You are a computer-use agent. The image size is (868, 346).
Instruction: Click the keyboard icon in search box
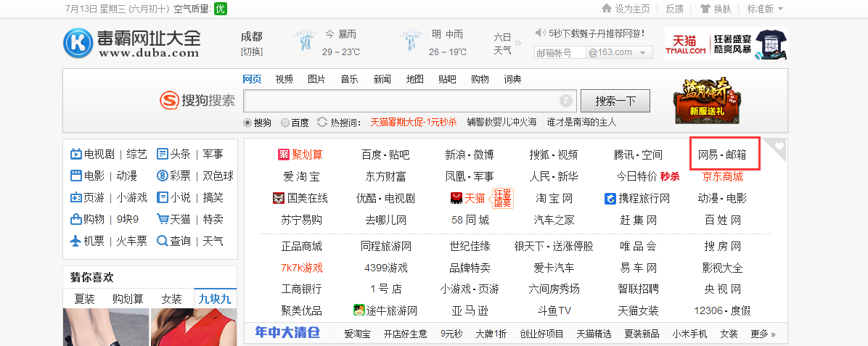[565, 101]
